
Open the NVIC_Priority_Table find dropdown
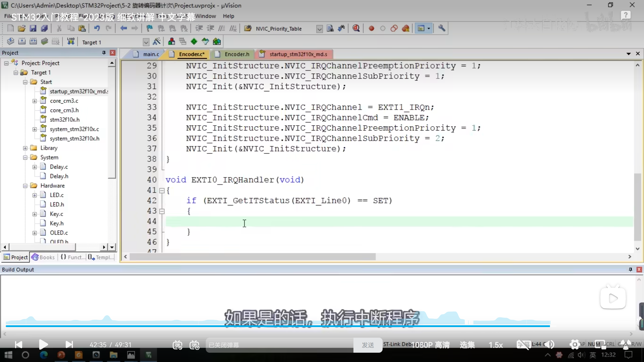[319, 29]
